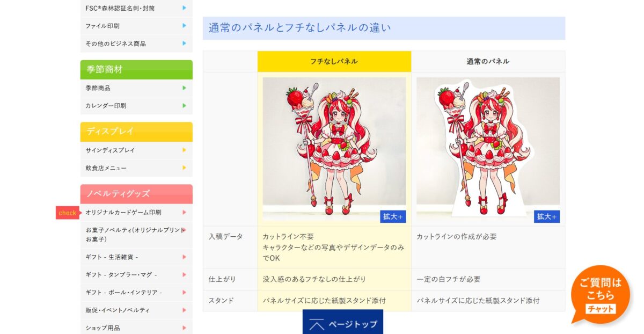Select the red check badge

pos(68,213)
